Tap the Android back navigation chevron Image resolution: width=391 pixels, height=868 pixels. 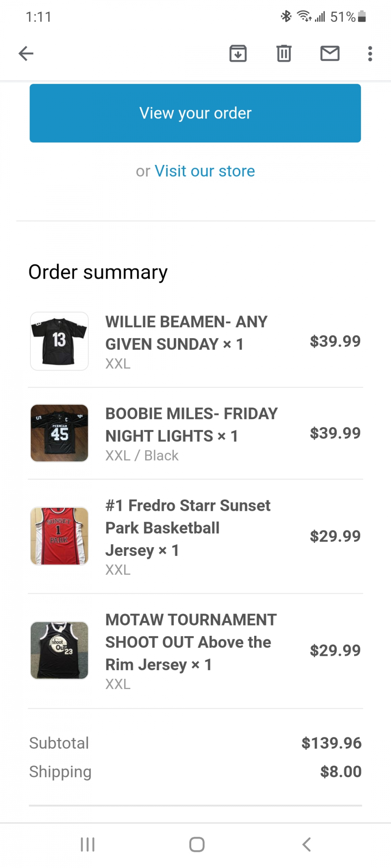tap(306, 845)
